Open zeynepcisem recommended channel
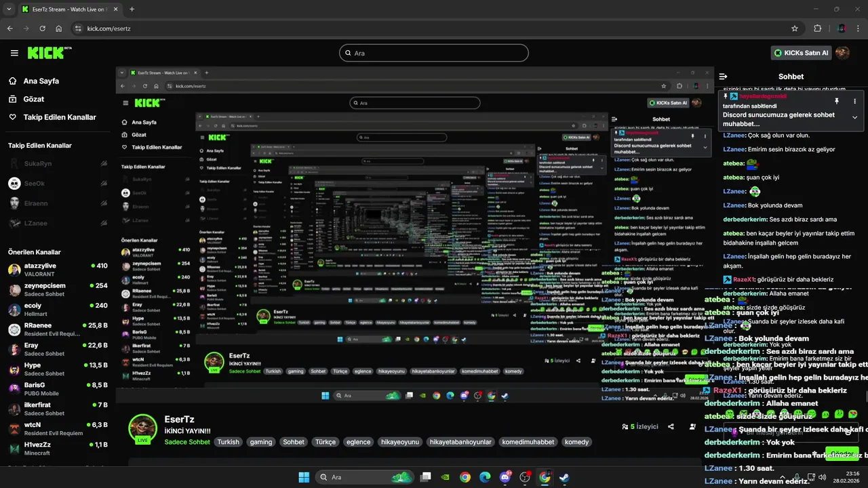 pyautogui.click(x=57, y=289)
